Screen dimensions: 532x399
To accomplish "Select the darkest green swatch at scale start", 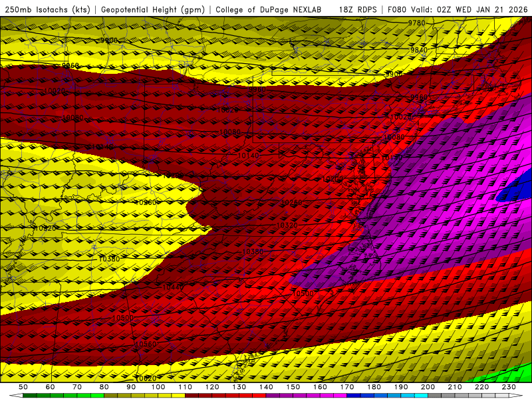I will tap(30, 396).
